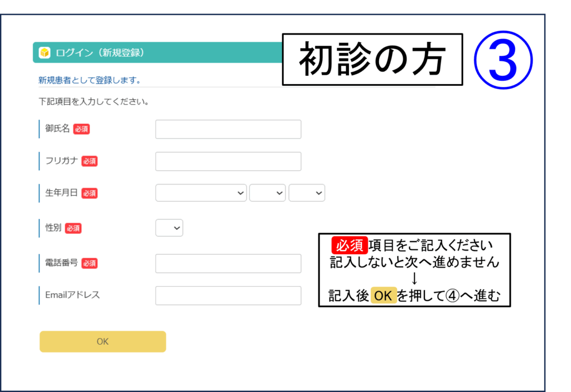Click the red 必須 badge beside フリガナ
571x392 pixels.
tap(89, 161)
